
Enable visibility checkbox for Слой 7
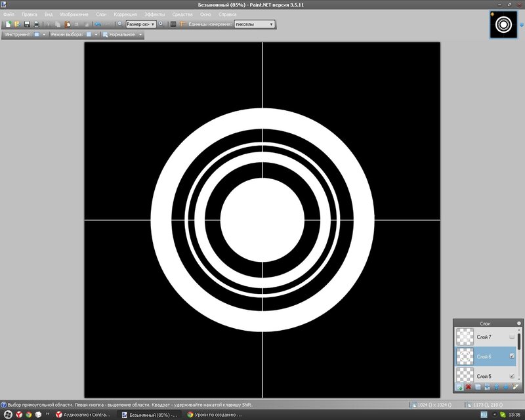coord(512,337)
